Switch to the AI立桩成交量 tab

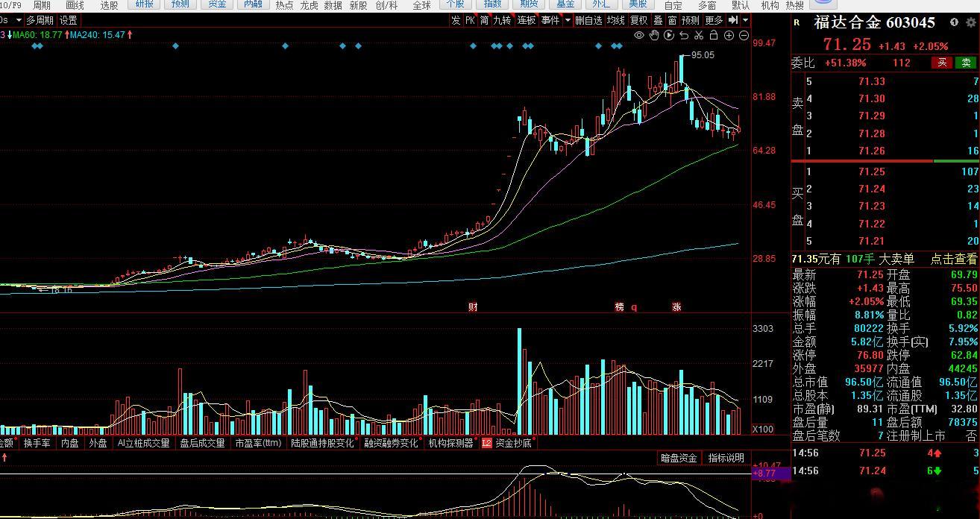(144, 443)
